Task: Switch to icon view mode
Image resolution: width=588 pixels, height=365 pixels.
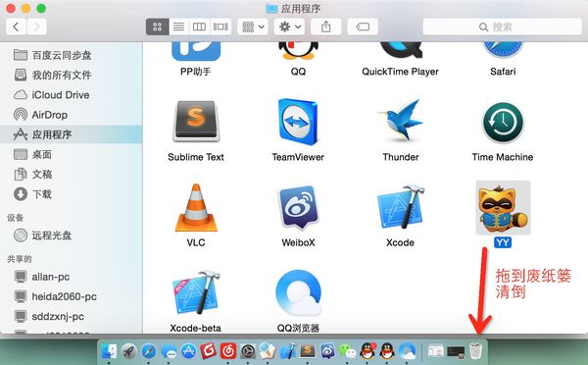Action: click(157, 26)
